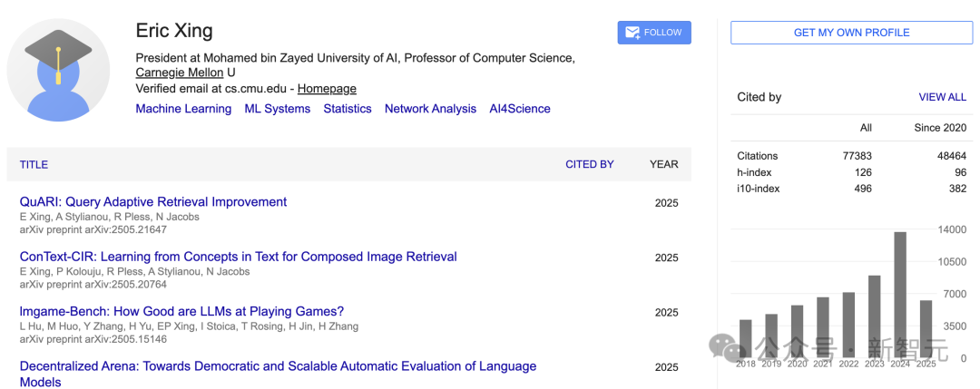Image resolution: width=980 pixels, height=389 pixels.
Task: Click the 2024 bar in citations chart
Action: coord(900,295)
